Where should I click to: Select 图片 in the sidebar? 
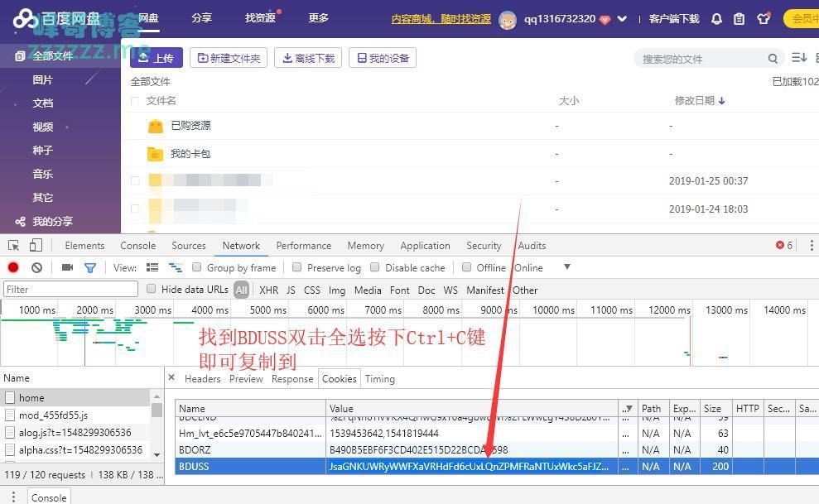click(43, 79)
